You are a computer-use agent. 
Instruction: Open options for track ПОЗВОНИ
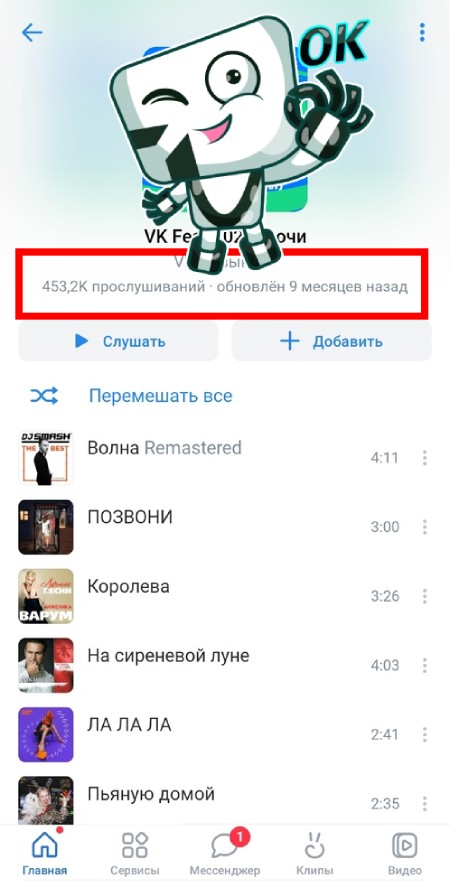(x=425, y=527)
